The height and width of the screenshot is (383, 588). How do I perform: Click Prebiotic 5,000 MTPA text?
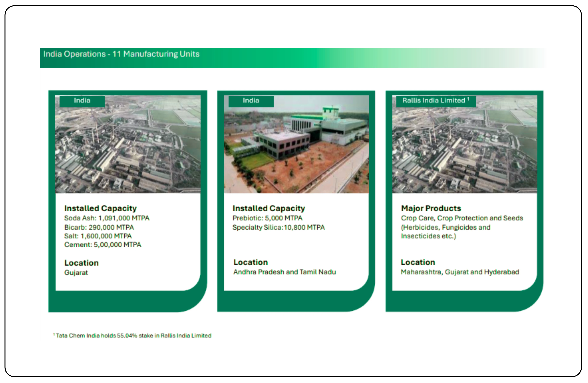(x=267, y=218)
